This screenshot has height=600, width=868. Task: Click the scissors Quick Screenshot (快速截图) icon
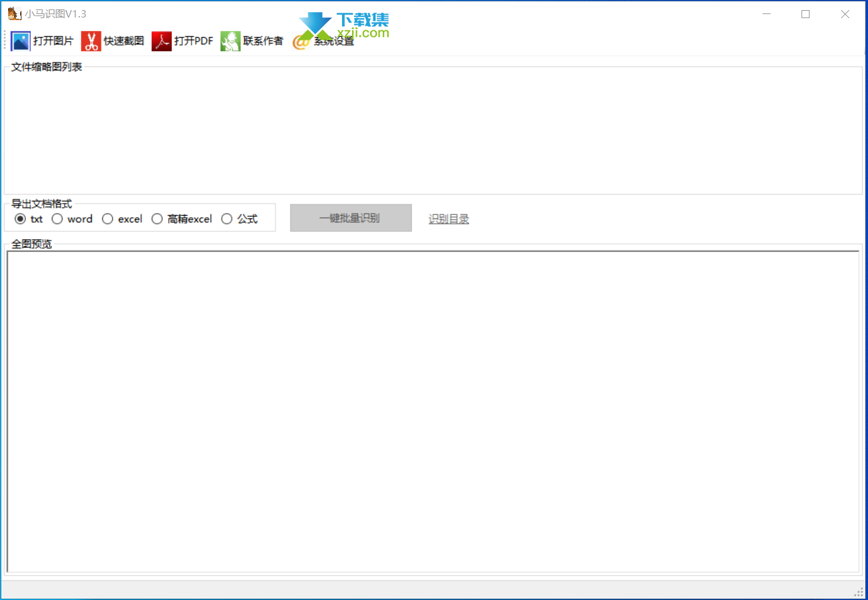pos(91,41)
